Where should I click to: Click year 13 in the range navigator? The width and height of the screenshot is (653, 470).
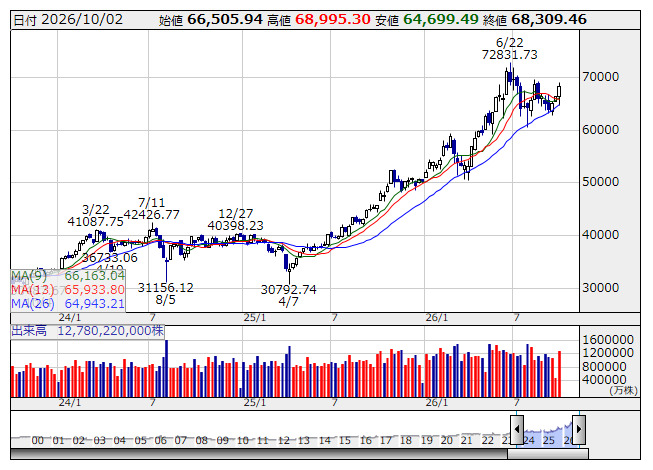pos(304,440)
